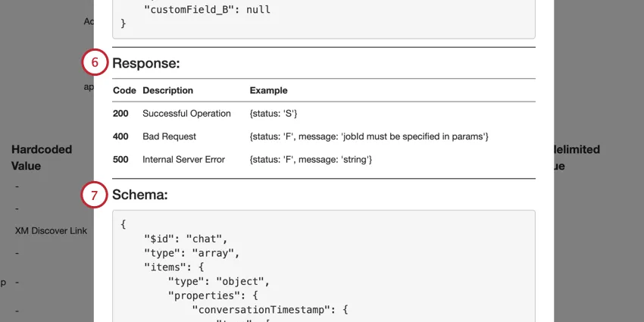
Task: Click the Schema: section heading
Action: (140, 195)
